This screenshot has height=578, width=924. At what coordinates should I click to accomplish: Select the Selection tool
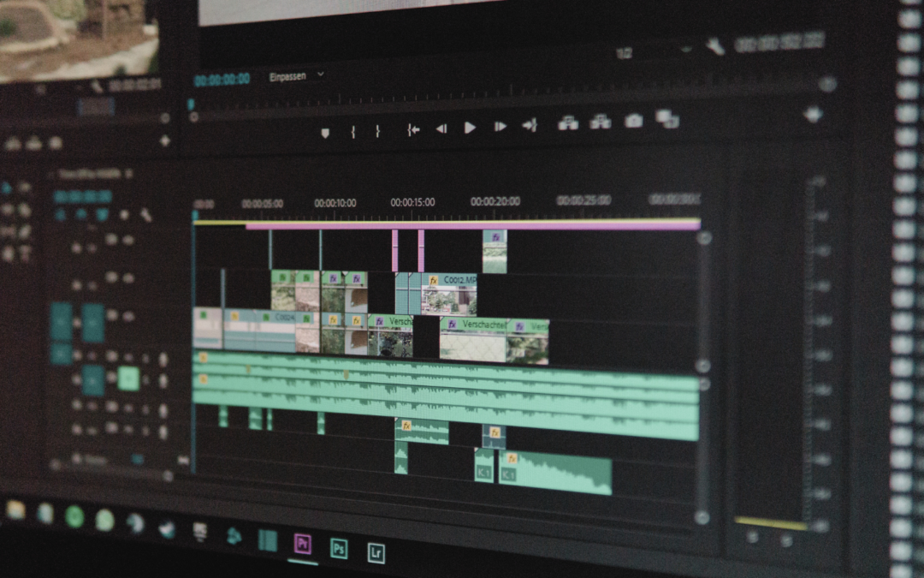(x=7, y=188)
